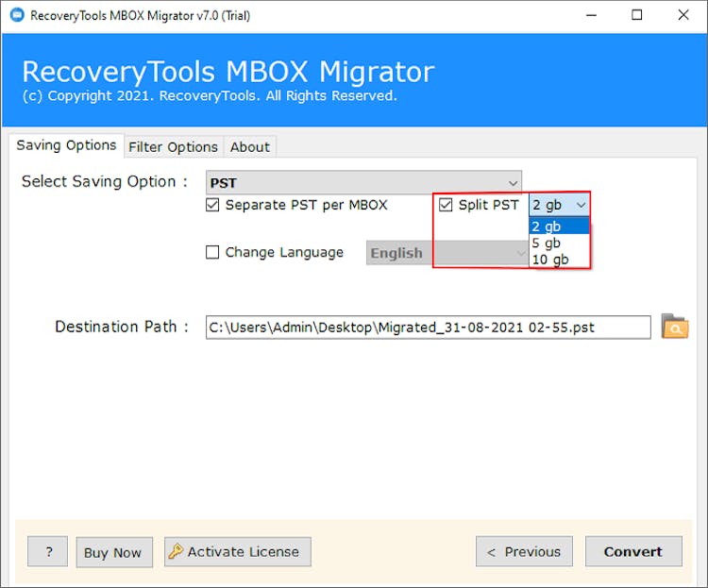This screenshot has width=708, height=588.
Task: Minimize the MBOX Migrator window
Action: [x=590, y=15]
